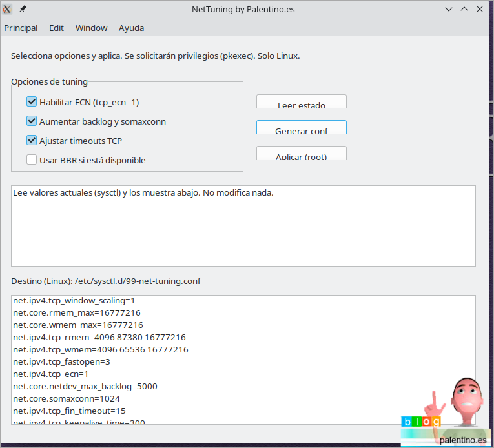Close the NetTuning window

tap(481, 9)
